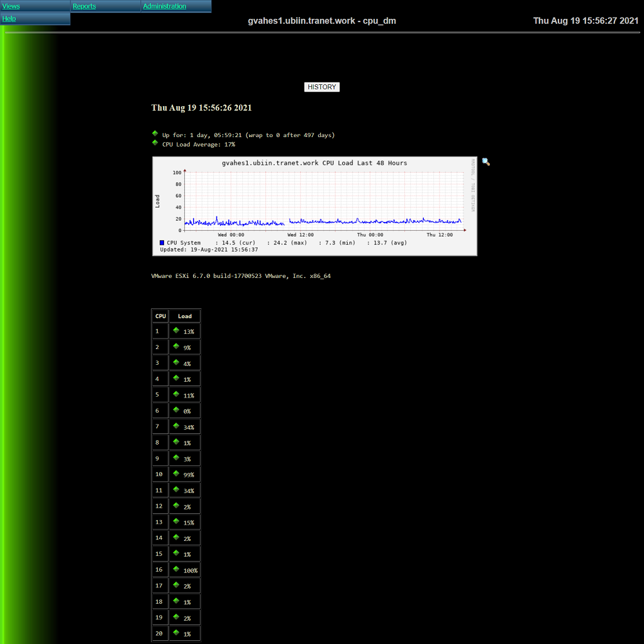Click the Load column header in CPU table
Viewport: 644px width, 644px height.
184,316
